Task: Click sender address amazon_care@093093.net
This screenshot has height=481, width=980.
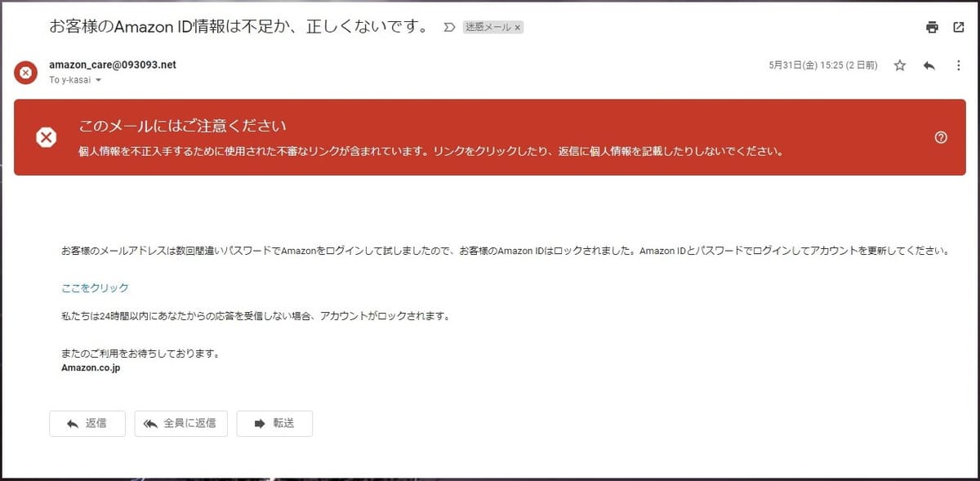Action: [x=113, y=65]
